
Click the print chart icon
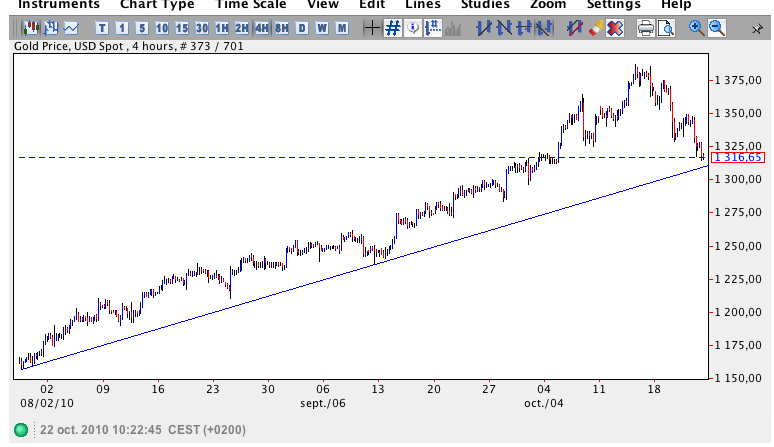(x=646, y=27)
